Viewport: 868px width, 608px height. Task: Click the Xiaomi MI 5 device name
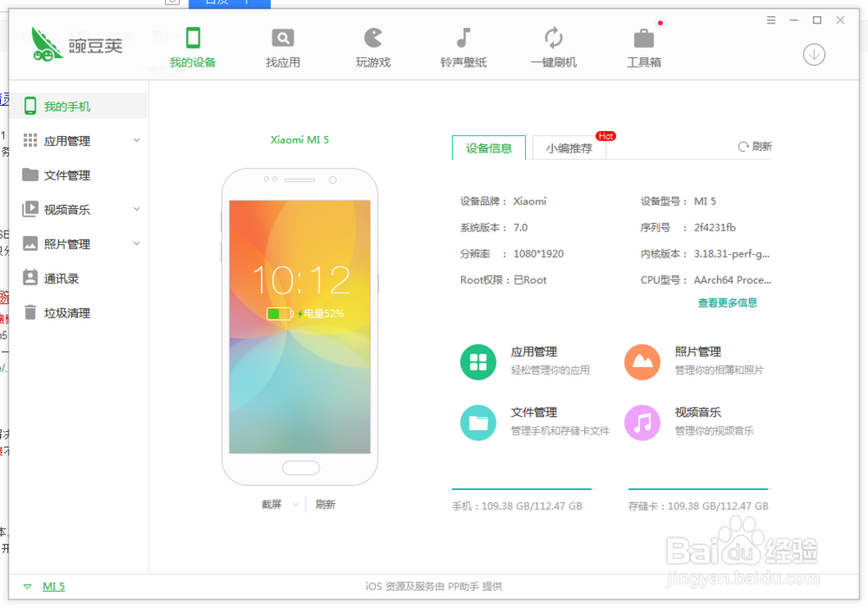[299, 140]
